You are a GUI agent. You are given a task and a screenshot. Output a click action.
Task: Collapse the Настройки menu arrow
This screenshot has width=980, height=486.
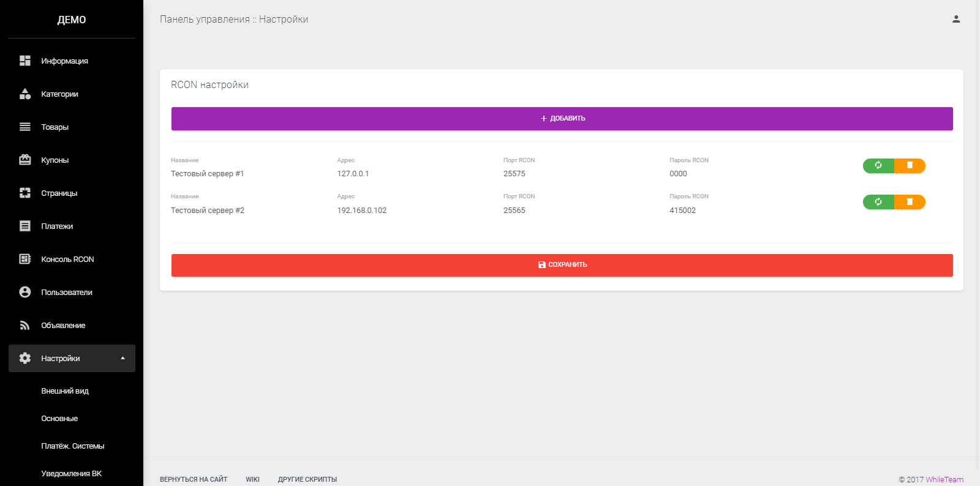coord(123,358)
